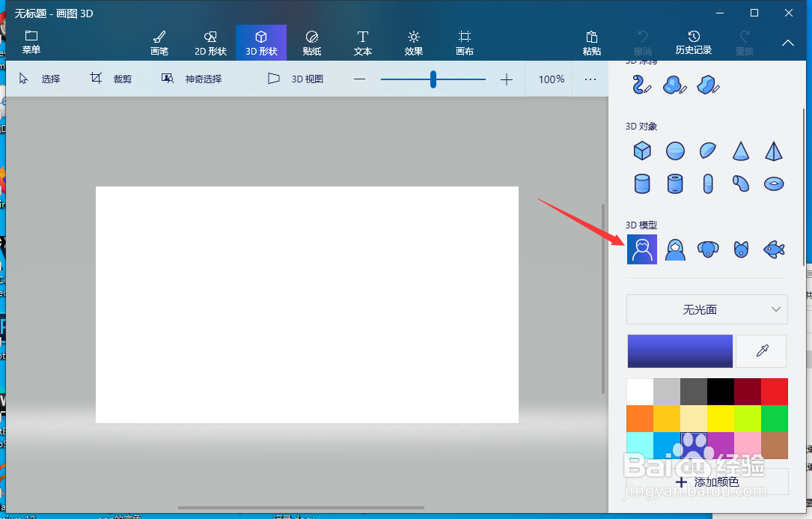Pick the black color swatch
The width and height of the screenshot is (812, 519).
[x=721, y=392]
